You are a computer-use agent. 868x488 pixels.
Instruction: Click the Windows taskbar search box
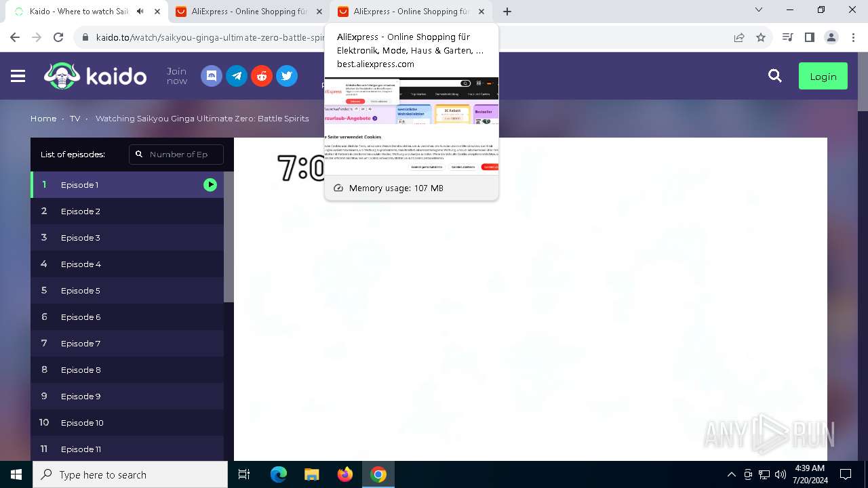tap(130, 474)
